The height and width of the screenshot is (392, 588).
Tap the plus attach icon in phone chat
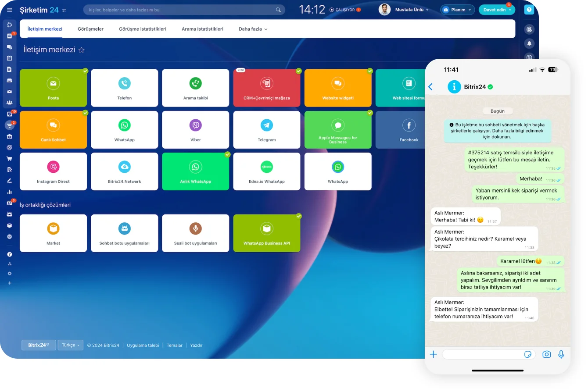pos(434,354)
